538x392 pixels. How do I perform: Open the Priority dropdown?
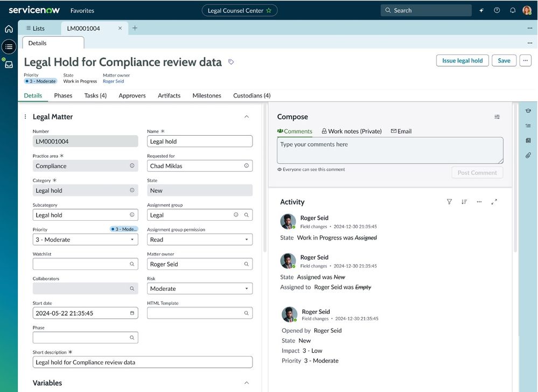[85, 240]
